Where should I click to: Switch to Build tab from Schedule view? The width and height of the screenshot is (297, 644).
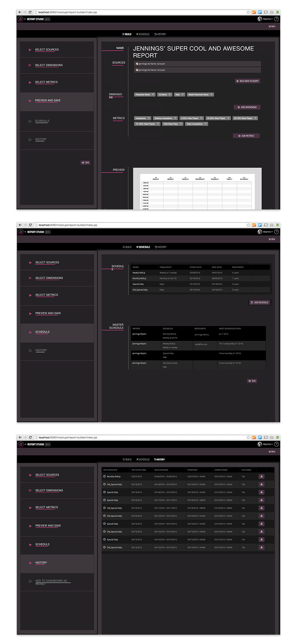click(x=127, y=247)
